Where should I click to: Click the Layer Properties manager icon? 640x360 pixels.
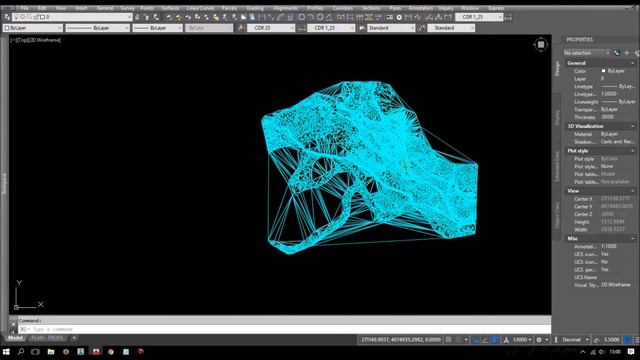pos(7,17)
